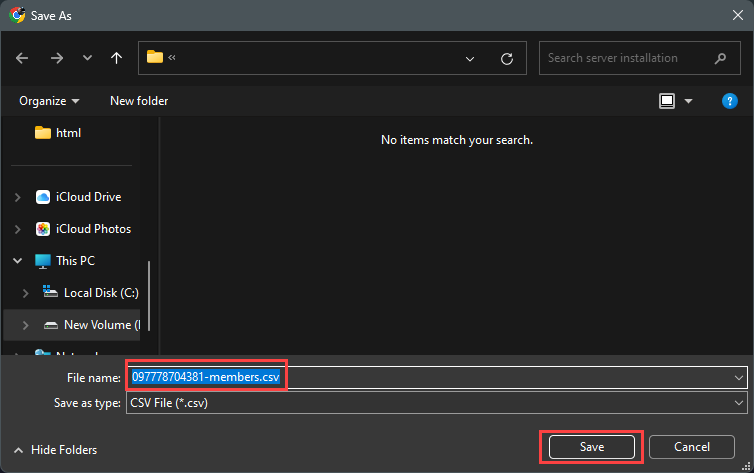
Task: Click the search magnifier icon
Action: point(720,58)
